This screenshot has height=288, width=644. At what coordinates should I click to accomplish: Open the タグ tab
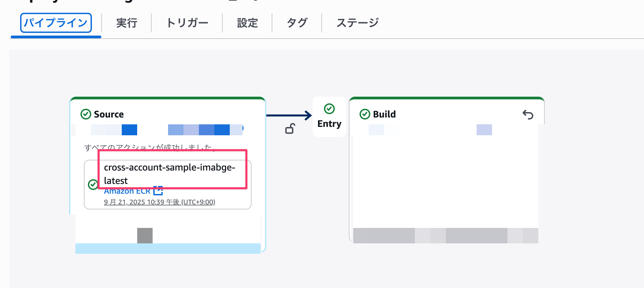point(297,23)
